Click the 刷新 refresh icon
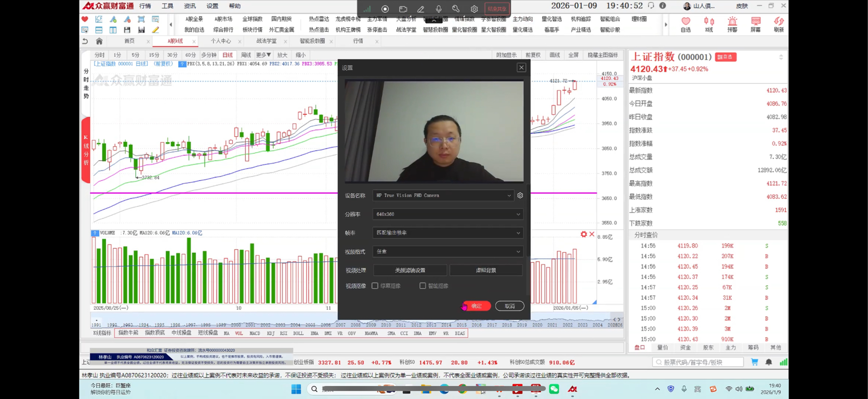Viewport: 868px width, 399px height. point(779,24)
